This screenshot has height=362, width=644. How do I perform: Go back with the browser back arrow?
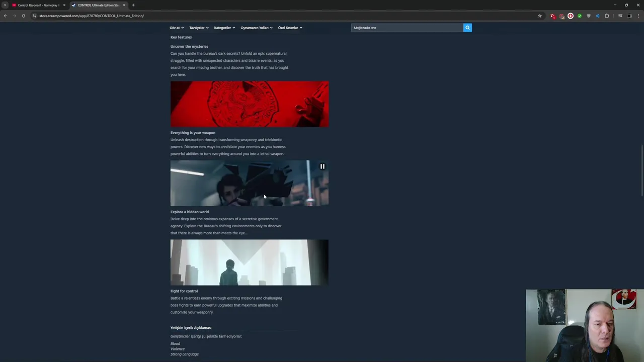[x=5, y=16]
